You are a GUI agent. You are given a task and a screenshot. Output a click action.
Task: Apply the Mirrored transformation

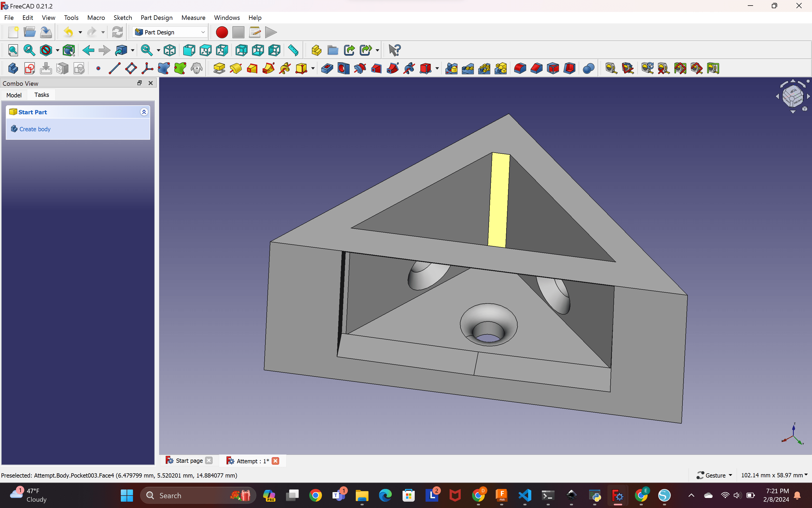coord(452,69)
